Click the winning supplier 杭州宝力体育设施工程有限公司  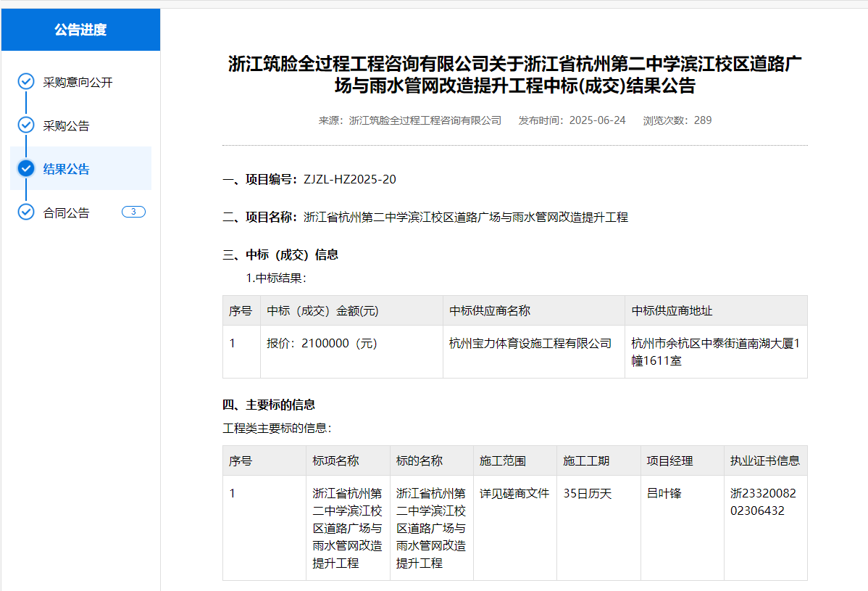pyautogui.click(x=530, y=344)
